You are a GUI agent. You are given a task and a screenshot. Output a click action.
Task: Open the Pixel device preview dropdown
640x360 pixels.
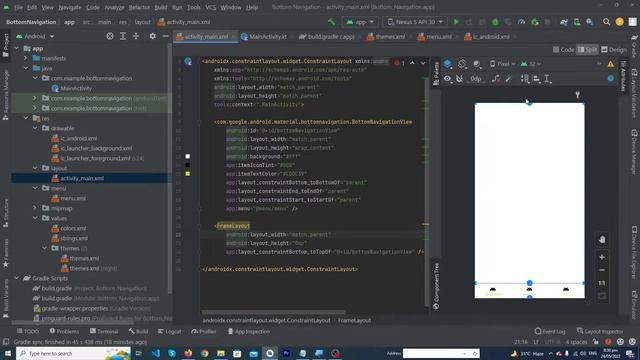(502, 64)
